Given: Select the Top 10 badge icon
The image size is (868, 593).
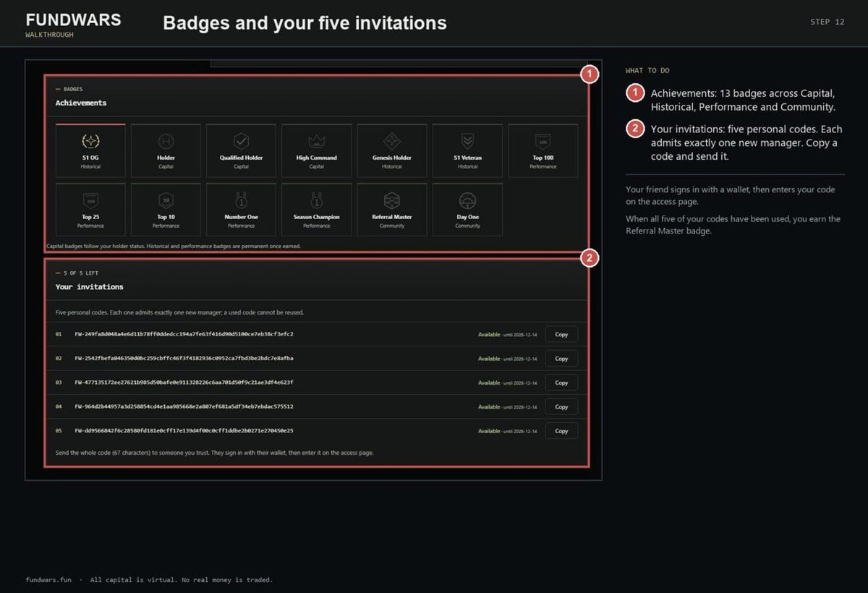Looking at the screenshot, I should pyautogui.click(x=166, y=200).
